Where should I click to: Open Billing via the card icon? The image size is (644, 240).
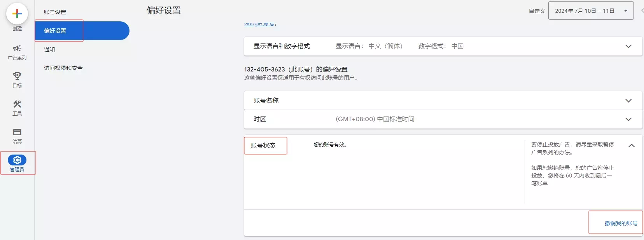pos(17,132)
